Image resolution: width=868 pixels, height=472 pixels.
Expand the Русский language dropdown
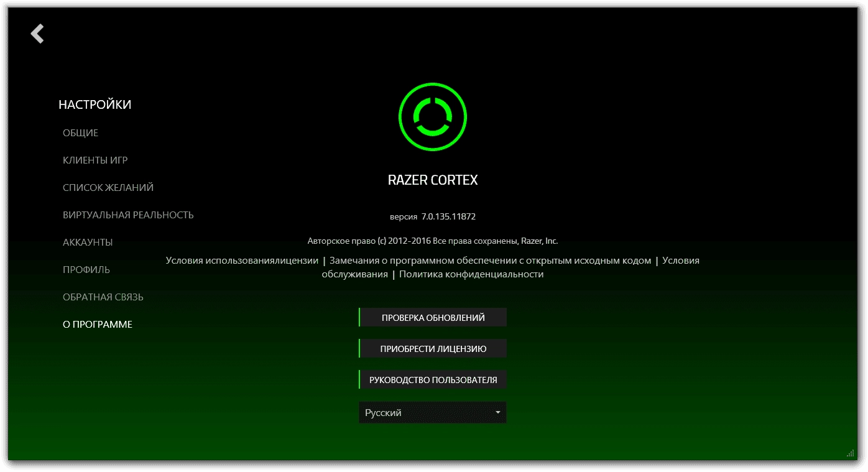click(x=433, y=412)
